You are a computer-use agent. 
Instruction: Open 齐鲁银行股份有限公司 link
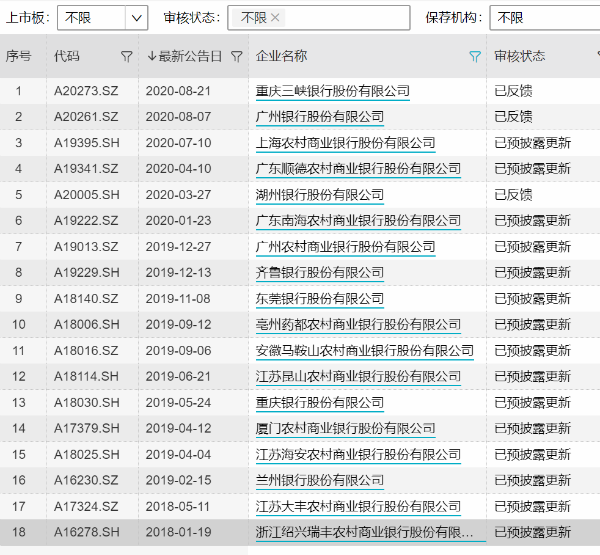pos(320,273)
